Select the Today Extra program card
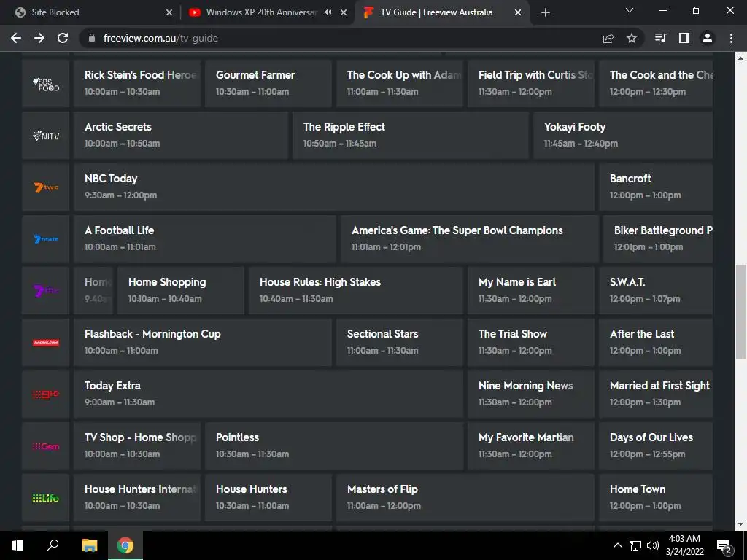 click(268, 394)
